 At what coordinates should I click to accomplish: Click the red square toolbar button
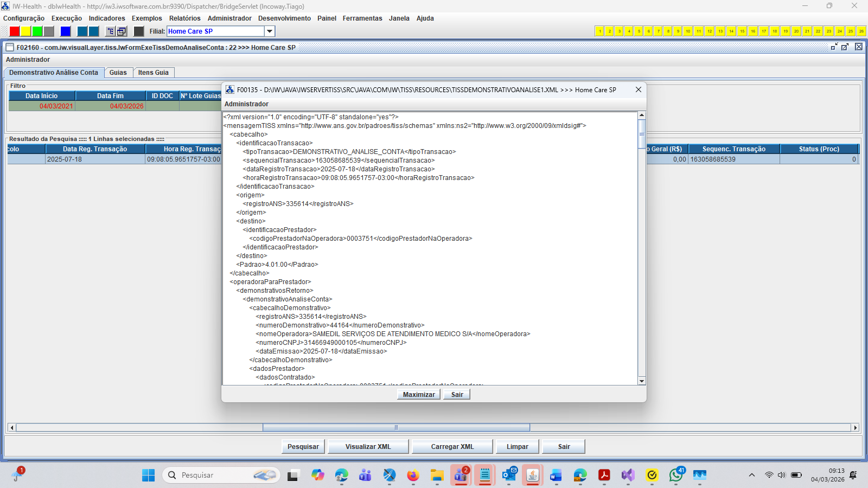[15, 31]
